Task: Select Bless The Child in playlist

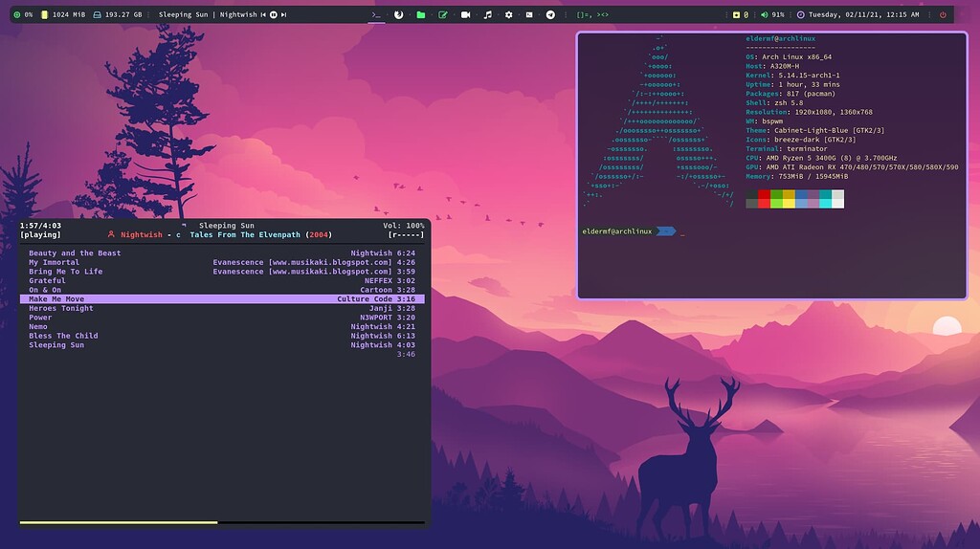Action: click(222, 336)
